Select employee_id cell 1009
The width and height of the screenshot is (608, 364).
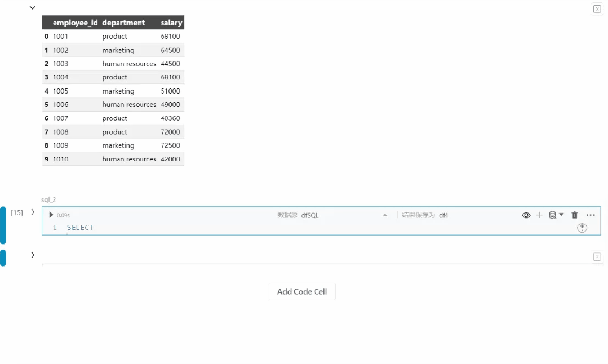pos(60,145)
